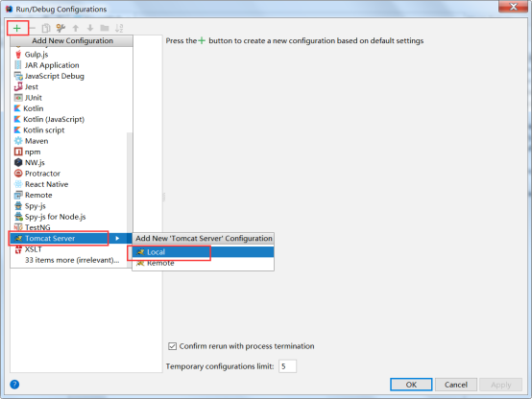Click the Spy-js icon

pyautogui.click(x=18, y=206)
